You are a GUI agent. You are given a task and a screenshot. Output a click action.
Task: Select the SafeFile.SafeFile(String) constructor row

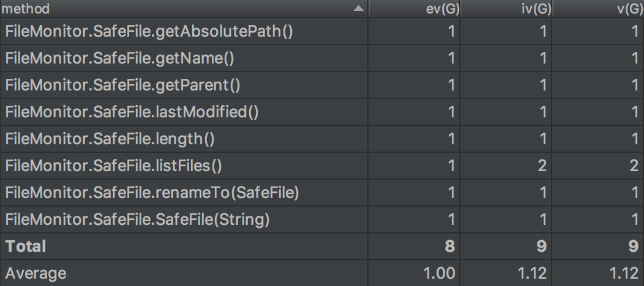[138, 219]
